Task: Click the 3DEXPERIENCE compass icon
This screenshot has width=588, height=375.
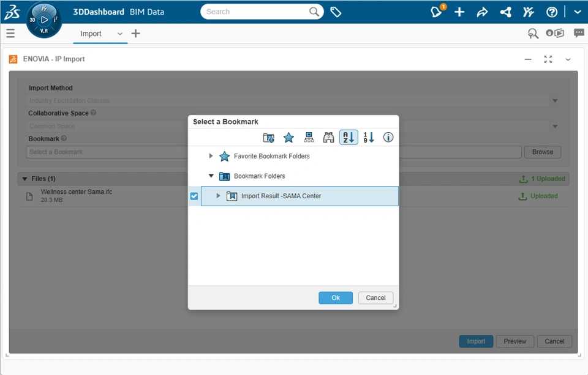Action: (44, 20)
